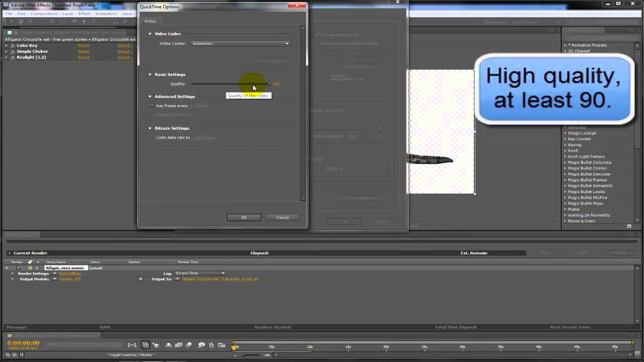Click the plus icon to add an output module
This screenshot has height=362, width=644.
(141, 279)
